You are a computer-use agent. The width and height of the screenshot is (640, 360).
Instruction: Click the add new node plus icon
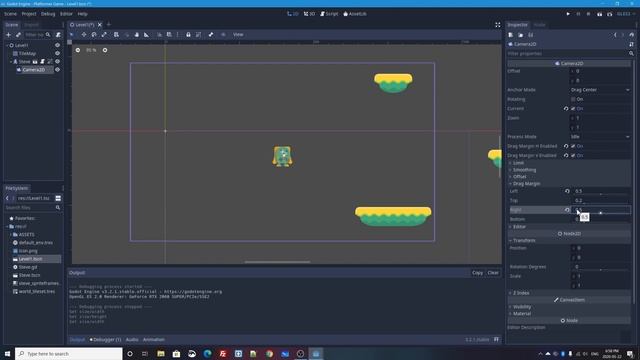click(8, 35)
